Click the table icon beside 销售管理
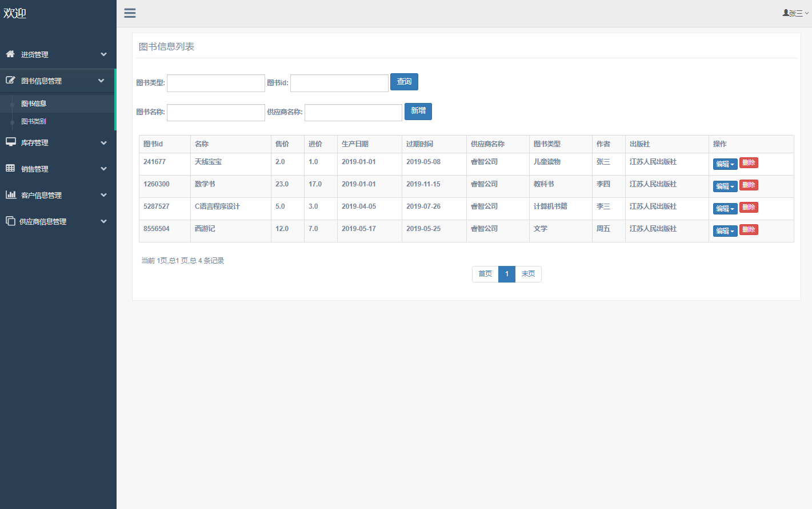The image size is (812, 509). click(10, 168)
